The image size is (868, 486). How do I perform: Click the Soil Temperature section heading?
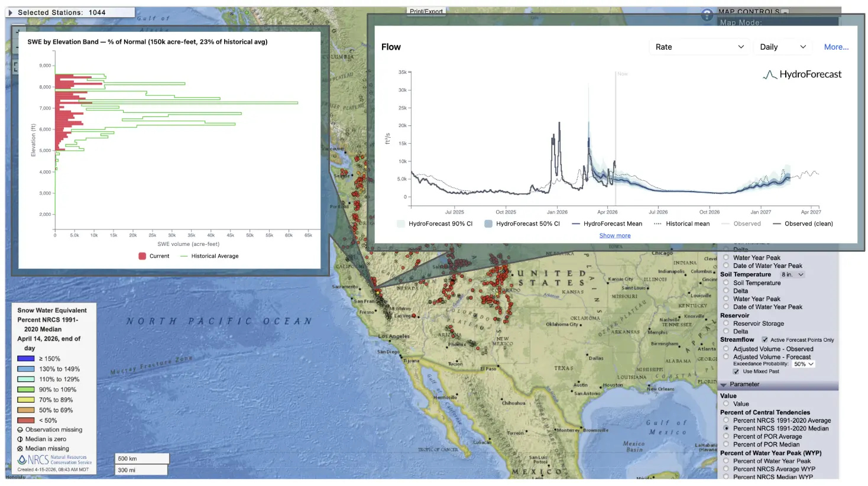pyautogui.click(x=746, y=274)
